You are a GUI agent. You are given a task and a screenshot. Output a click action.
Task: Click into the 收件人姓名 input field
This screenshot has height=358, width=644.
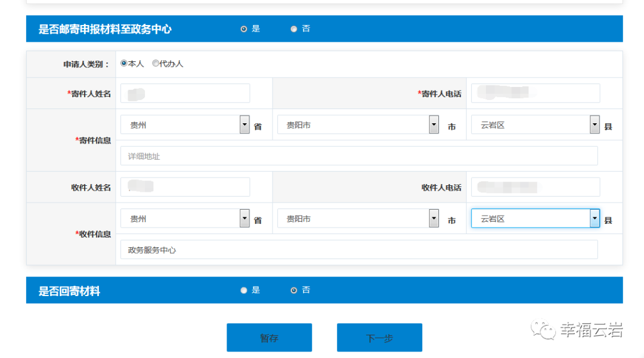pyautogui.click(x=185, y=186)
